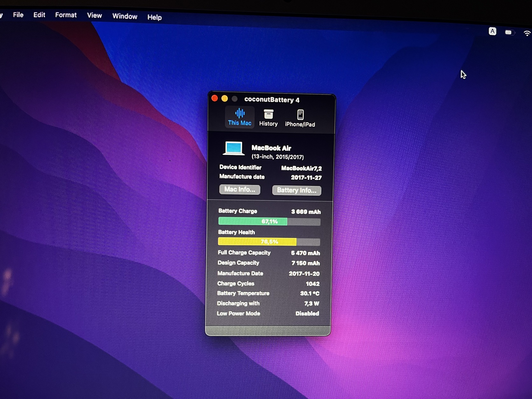Click the Mac Info... button
The height and width of the screenshot is (399, 532).
click(x=240, y=189)
